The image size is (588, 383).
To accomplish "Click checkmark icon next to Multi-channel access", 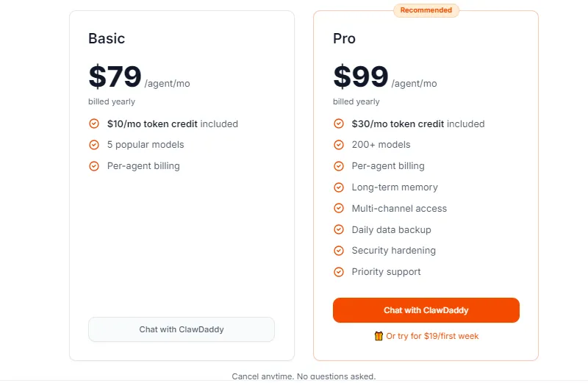I will [x=339, y=209].
